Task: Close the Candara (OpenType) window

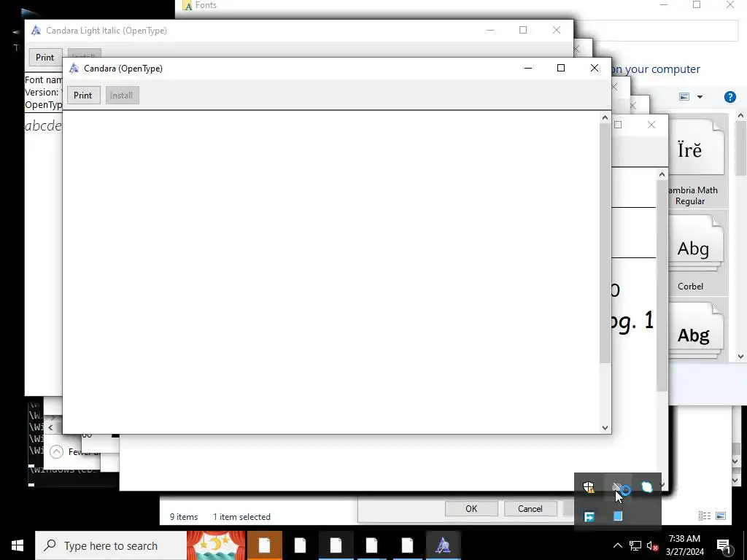Action: pos(594,68)
